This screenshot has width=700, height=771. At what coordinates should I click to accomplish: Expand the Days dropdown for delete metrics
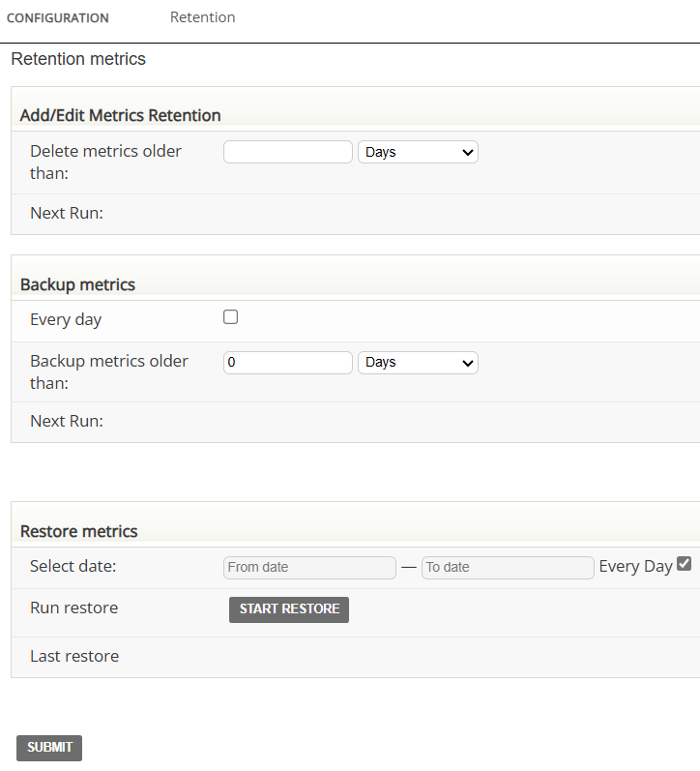click(418, 152)
